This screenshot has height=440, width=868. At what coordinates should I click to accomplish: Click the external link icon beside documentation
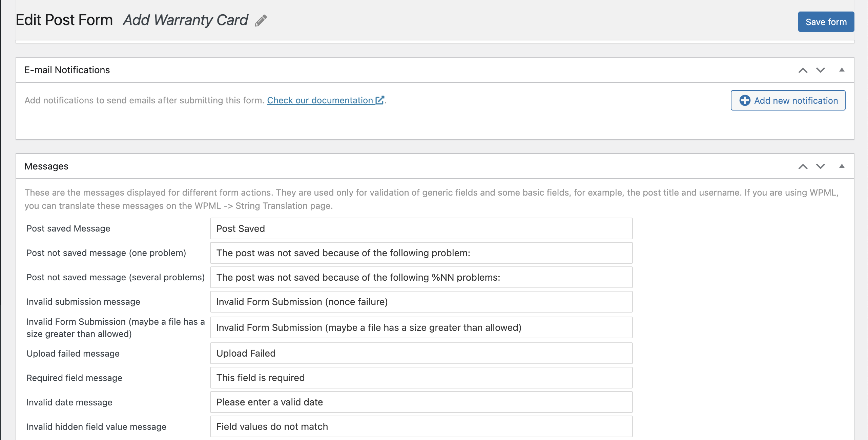tap(380, 100)
